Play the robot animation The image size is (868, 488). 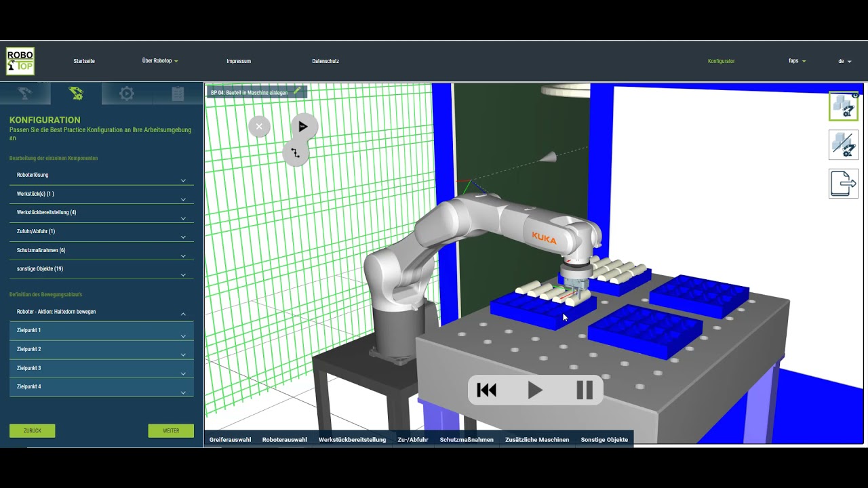pyautogui.click(x=535, y=390)
